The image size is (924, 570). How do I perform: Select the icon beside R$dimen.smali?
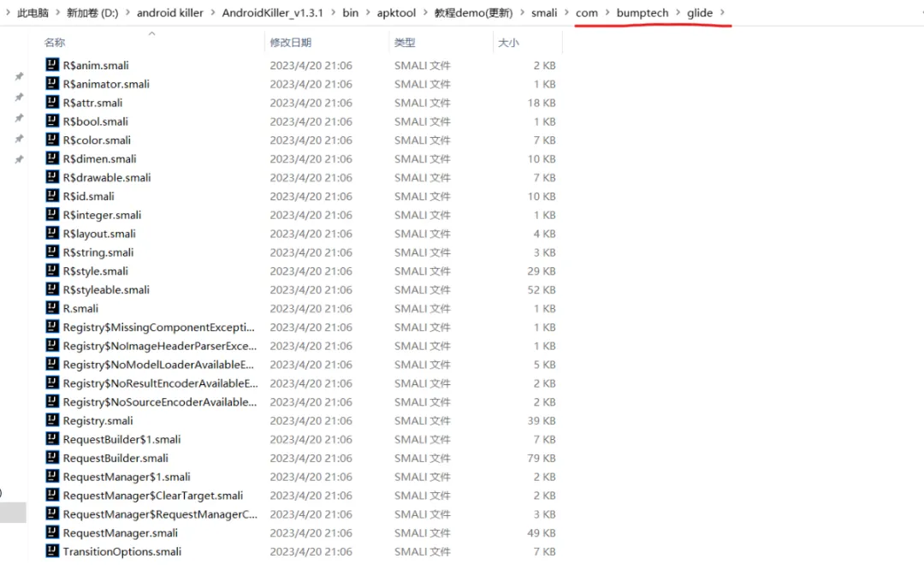pyautogui.click(x=52, y=158)
